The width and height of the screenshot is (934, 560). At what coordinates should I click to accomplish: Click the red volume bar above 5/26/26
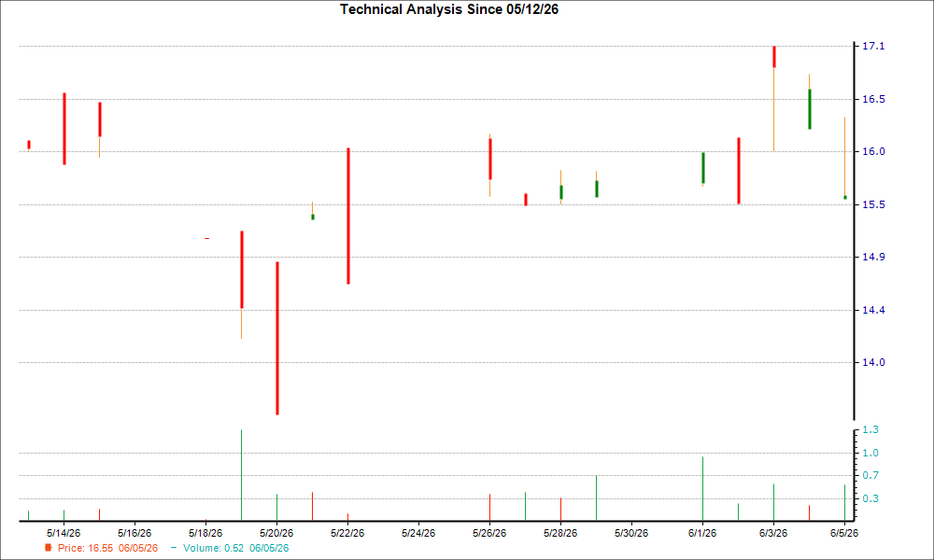click(489, 507)
